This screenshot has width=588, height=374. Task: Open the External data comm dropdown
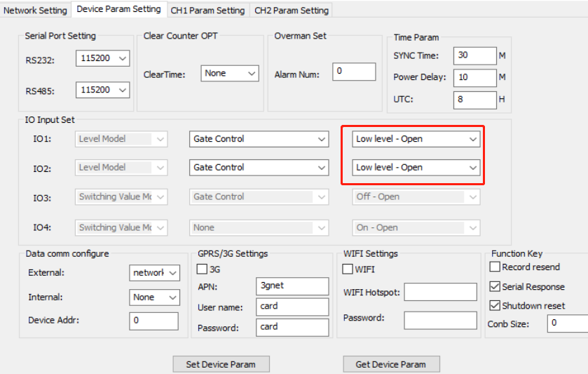(154, 273)
